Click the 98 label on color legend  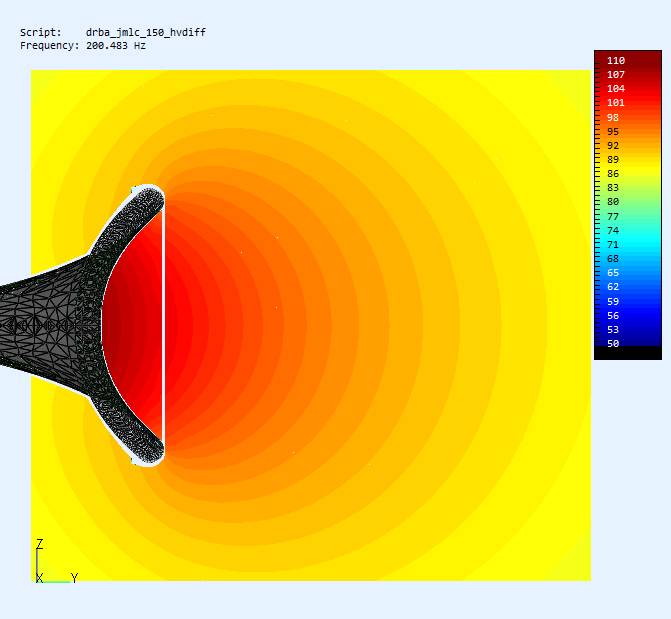click(x=613, y=117)
